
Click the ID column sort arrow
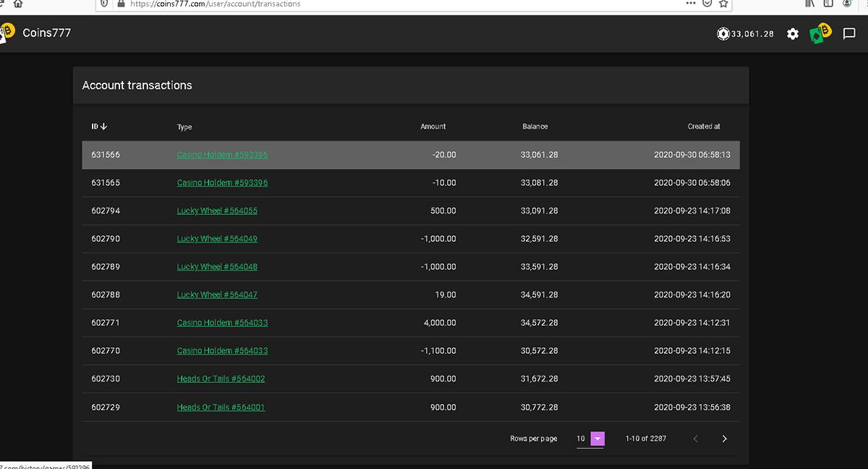tap(104, 127)
